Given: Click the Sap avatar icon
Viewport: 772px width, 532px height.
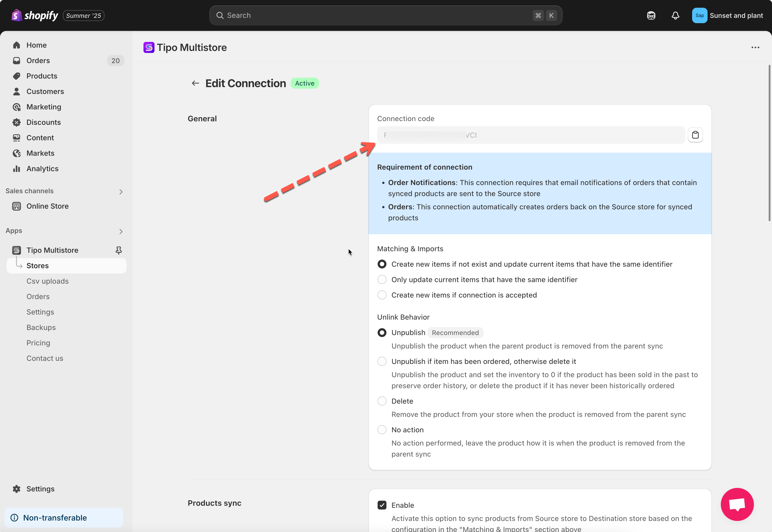Looking at the screenshot, I should [699, 15].
